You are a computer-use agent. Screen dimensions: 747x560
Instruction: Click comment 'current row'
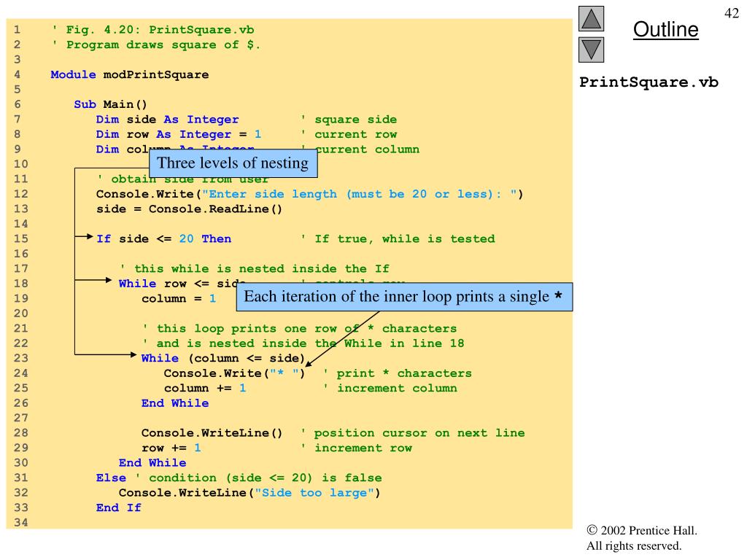[349, 134]
